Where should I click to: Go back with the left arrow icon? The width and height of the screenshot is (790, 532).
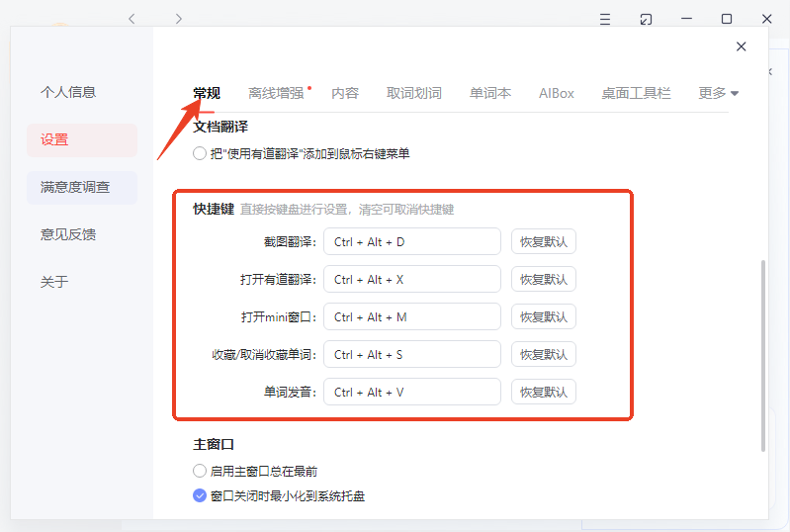[x=132, y=19]
